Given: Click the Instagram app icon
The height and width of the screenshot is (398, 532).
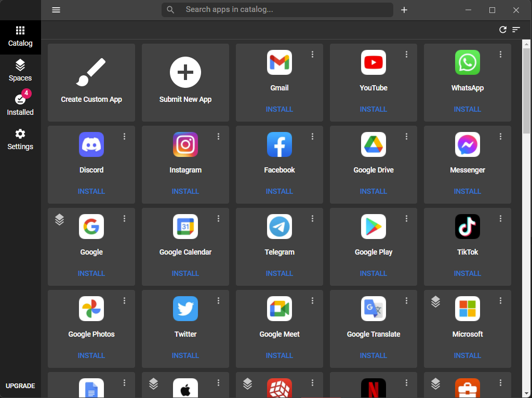Looking at the screenshot, I should click(x=185, y=144).
